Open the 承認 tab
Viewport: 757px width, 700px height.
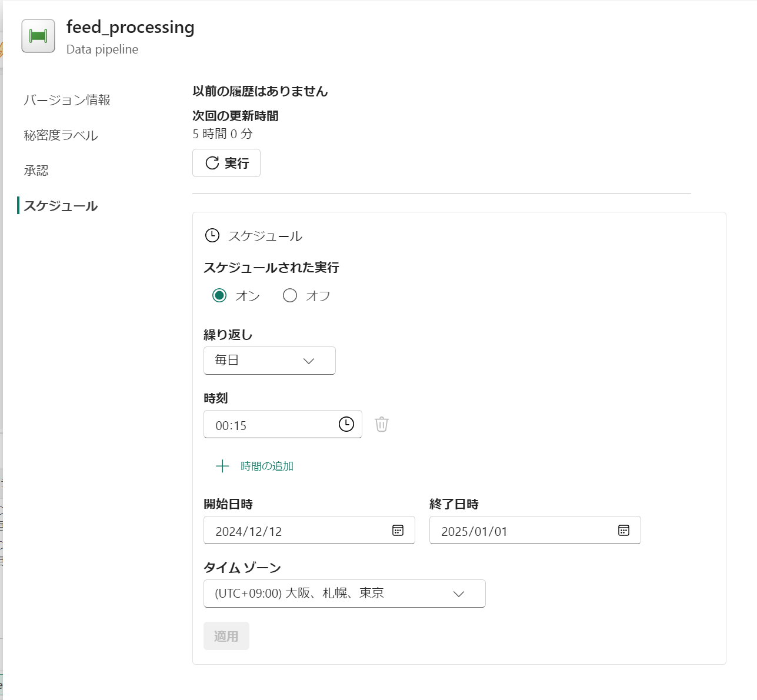point(36,171)
